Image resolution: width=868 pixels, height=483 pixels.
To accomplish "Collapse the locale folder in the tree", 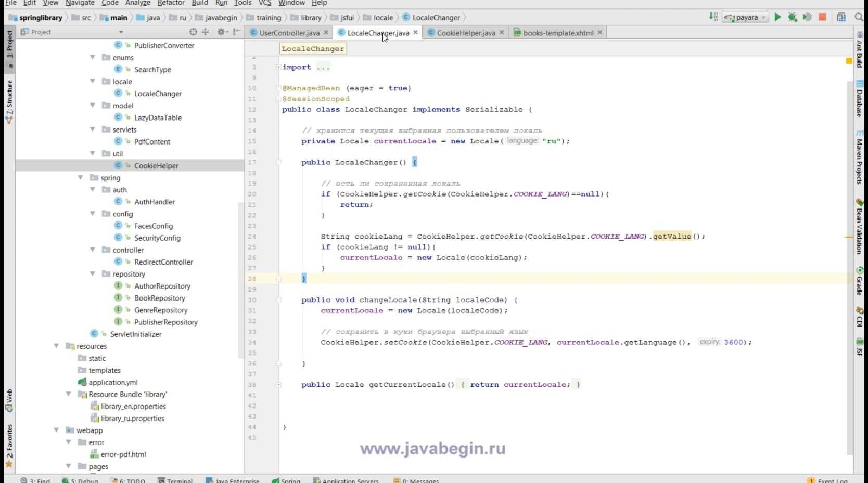I will click(93, 81).
